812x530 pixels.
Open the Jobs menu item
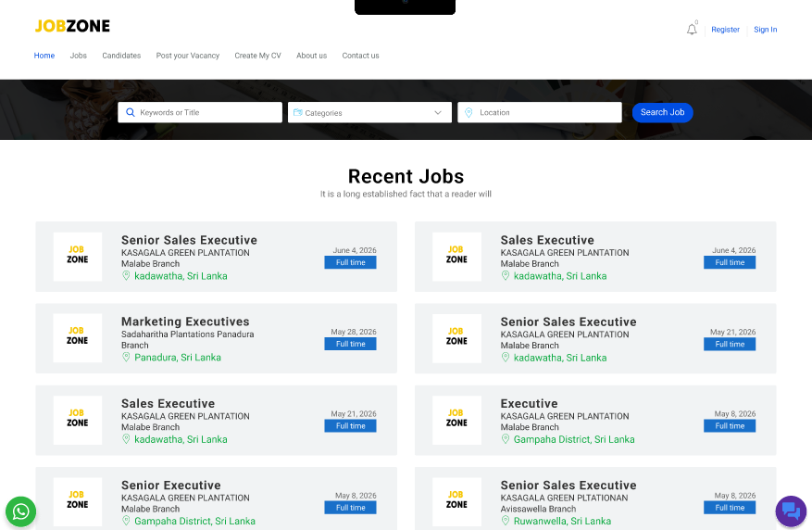tap(78, 56)
